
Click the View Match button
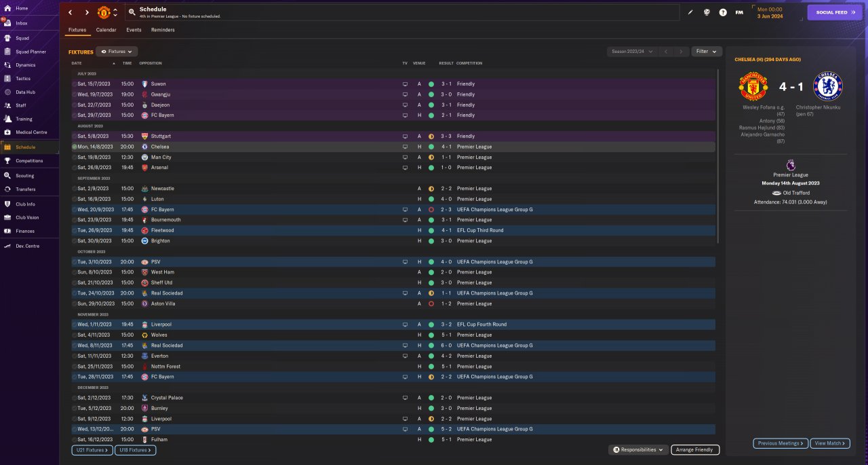[830, 443]
